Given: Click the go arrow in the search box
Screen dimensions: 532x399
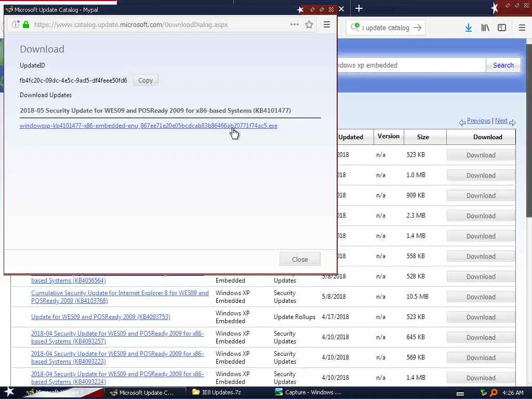Looking at the screenshot, I should (418, 28).
